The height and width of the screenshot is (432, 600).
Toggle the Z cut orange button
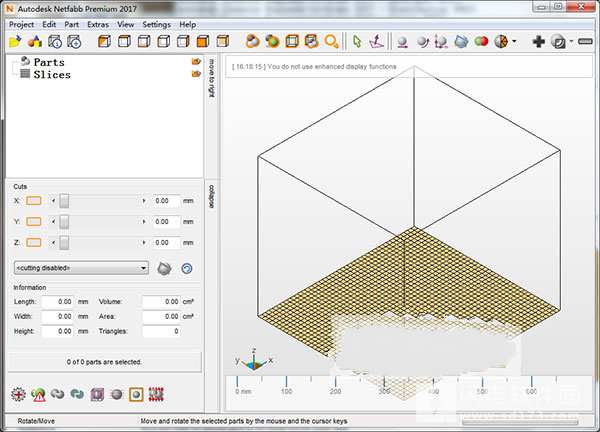click(x=34, y=243)
